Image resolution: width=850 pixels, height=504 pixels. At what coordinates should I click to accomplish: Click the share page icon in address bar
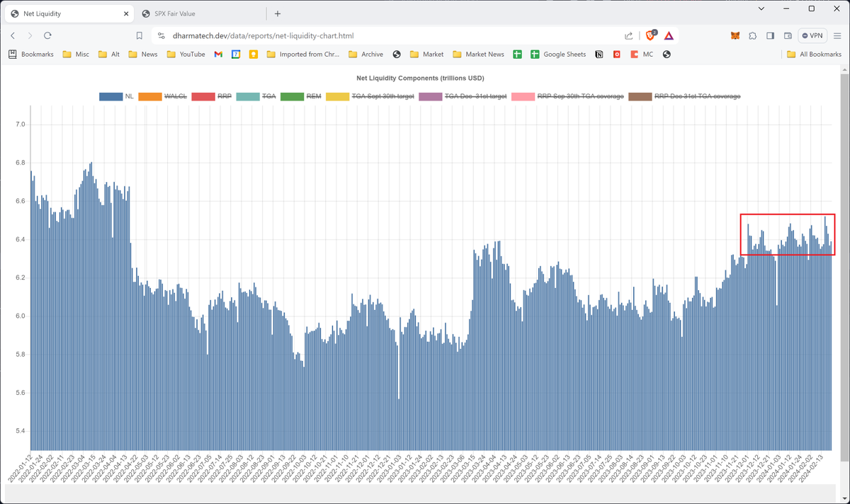tap(628, 35)
